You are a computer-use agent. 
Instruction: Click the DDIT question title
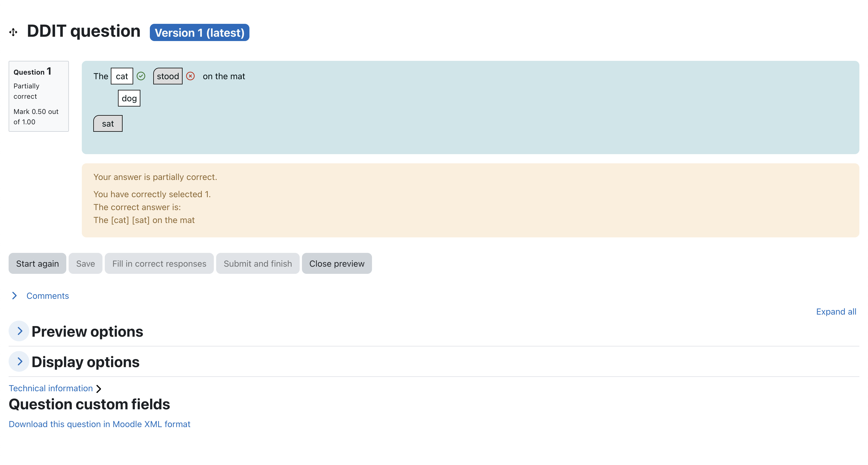84,31
